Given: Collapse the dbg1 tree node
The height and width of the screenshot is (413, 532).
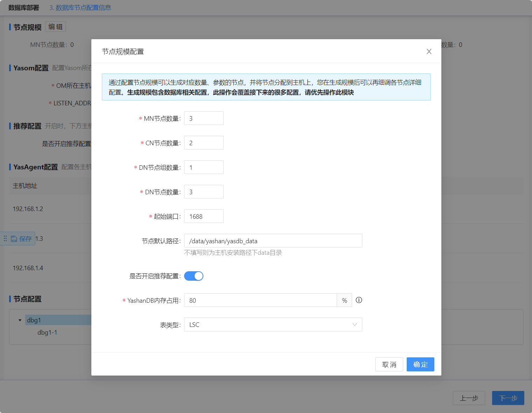Looking at the screenshot, I should coord(20,320).
